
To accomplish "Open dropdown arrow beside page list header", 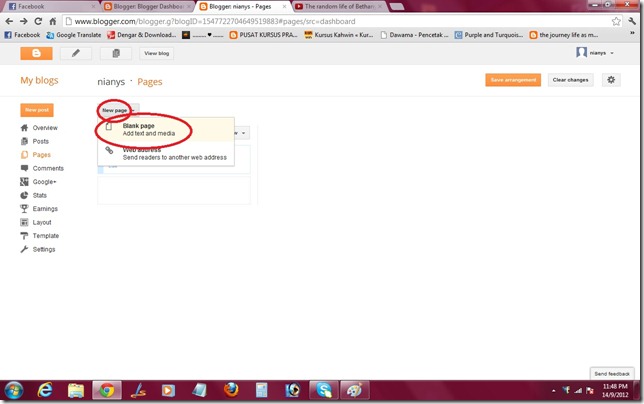I will click(x=243, y=133).
